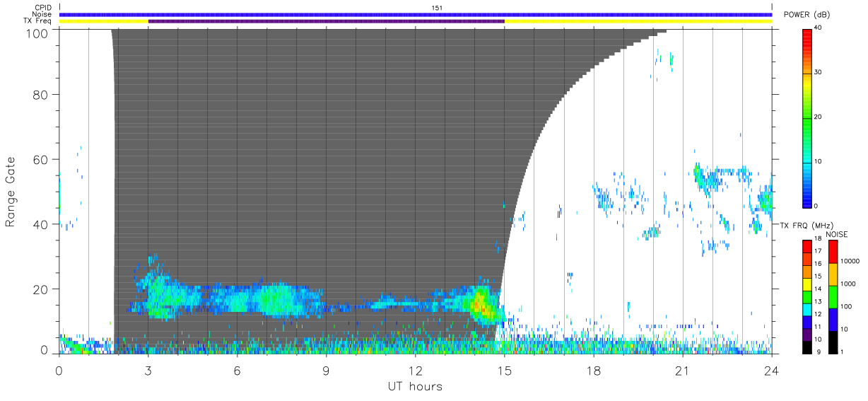Click the 40 tick on POWER colorbar
868x401 pixels.
coord(818,28)
